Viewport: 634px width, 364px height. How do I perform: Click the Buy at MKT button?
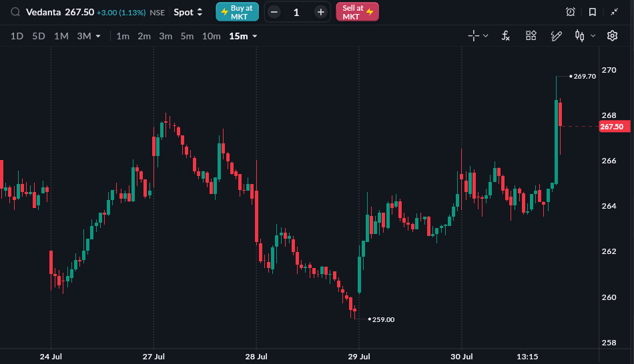click(x=238, y=12)
